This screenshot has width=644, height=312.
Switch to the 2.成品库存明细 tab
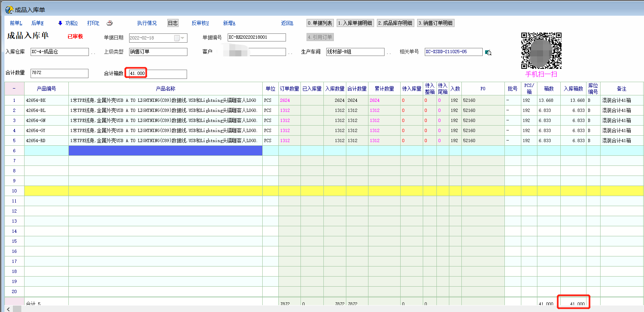point(395,23)
